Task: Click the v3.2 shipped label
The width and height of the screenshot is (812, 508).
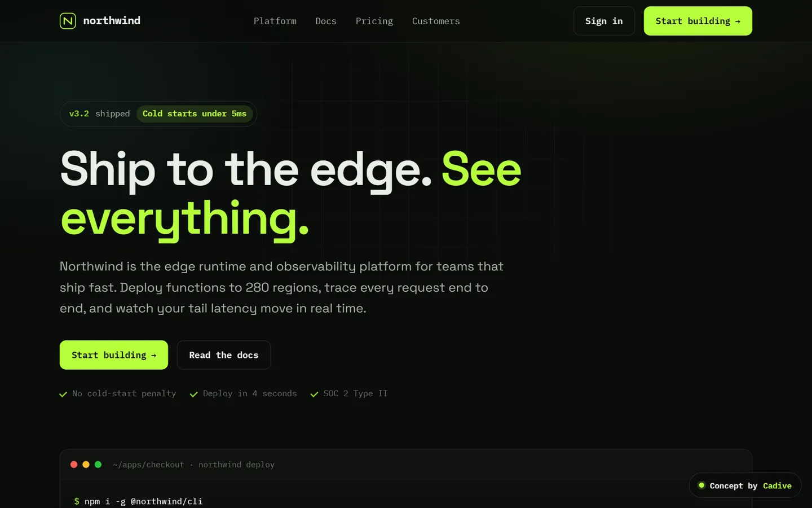Action: 99,113
